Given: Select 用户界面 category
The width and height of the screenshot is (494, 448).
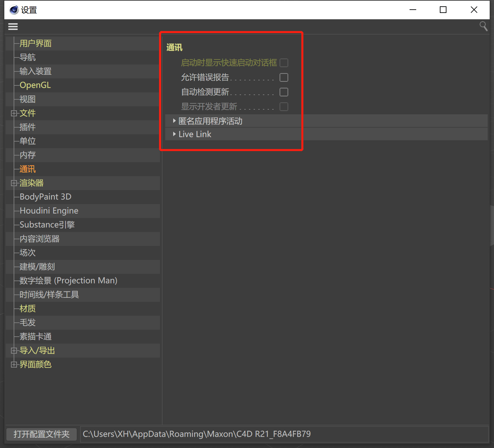Looking at the screenshot, I should (x=36, y=44).
